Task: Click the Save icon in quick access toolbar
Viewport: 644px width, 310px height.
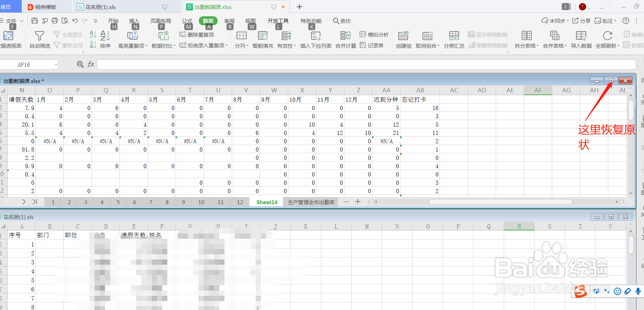Action: click(x=35, y=21)
